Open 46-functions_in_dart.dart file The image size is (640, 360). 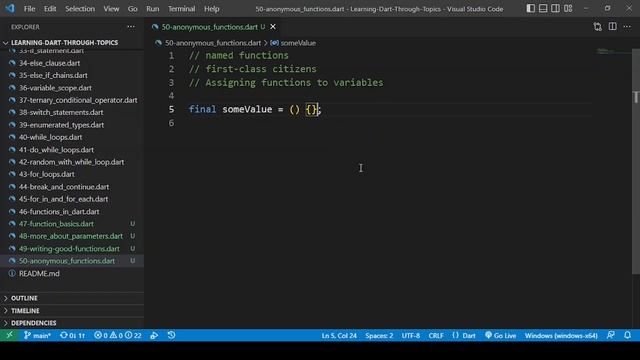pos(72,211)
